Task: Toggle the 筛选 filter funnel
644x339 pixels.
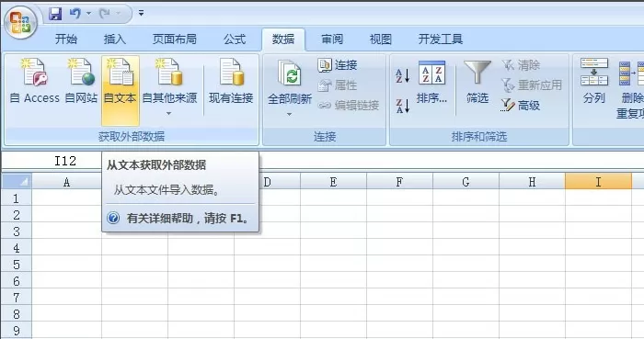Action: coord(477,81)
